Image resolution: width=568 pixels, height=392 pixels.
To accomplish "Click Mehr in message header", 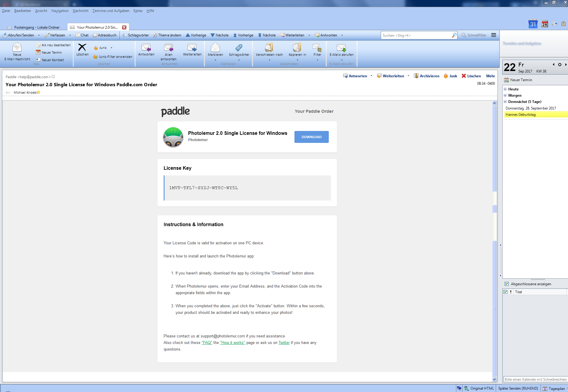I will 490,76.
